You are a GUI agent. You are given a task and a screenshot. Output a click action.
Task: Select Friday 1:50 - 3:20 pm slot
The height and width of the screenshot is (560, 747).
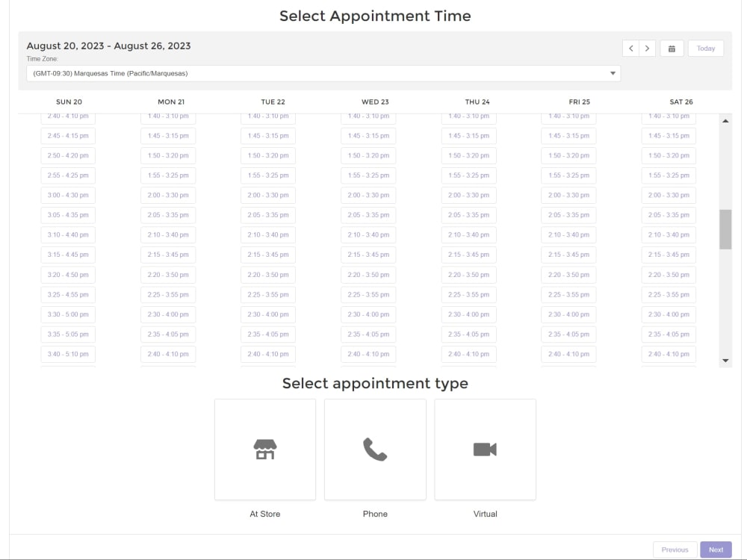[568, 156]
